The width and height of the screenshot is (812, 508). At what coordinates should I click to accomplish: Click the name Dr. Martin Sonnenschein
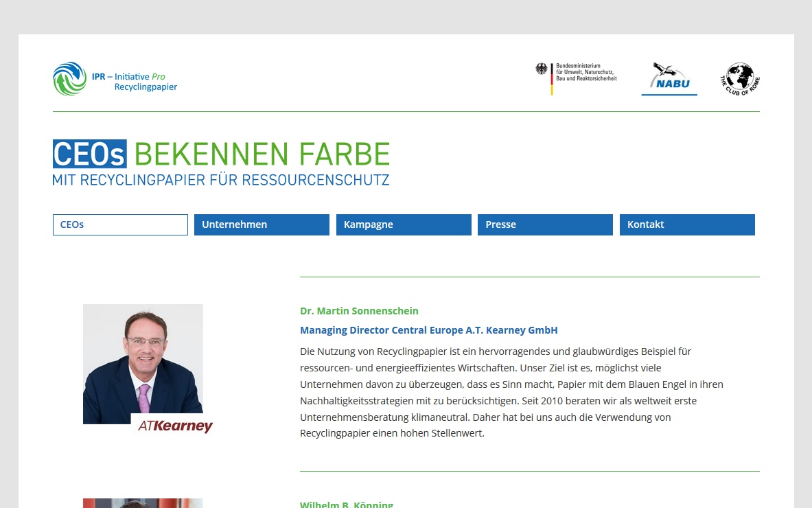coord(359,311)
